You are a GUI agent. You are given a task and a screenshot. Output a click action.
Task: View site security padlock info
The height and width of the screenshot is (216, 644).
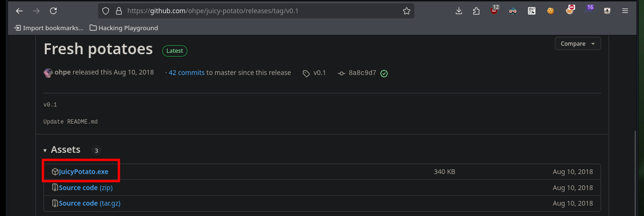tap(119, 11)
